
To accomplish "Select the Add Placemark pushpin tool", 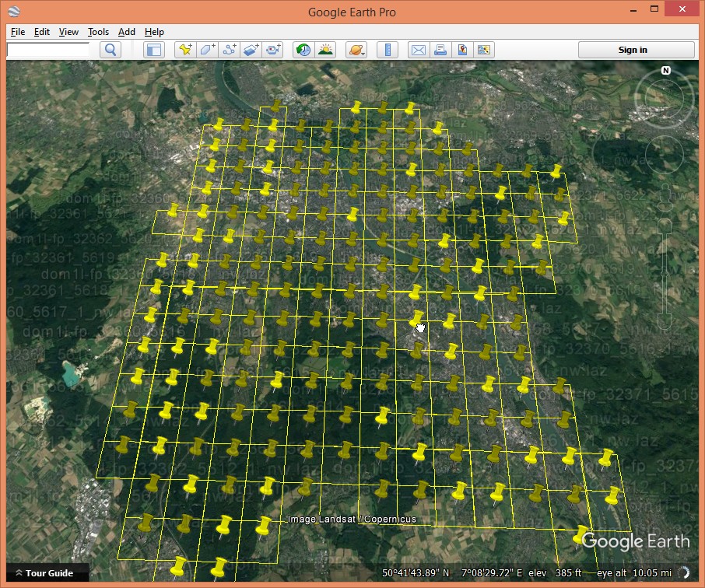I will click(185, 50).
